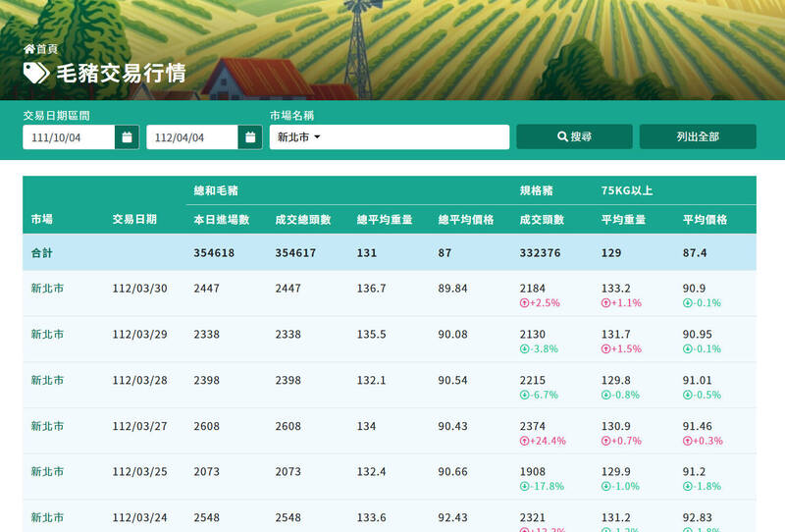Select 新北市 in the 112/03/27 row
This screenshot has width=785, height=532.
click(x=47, y=426)
